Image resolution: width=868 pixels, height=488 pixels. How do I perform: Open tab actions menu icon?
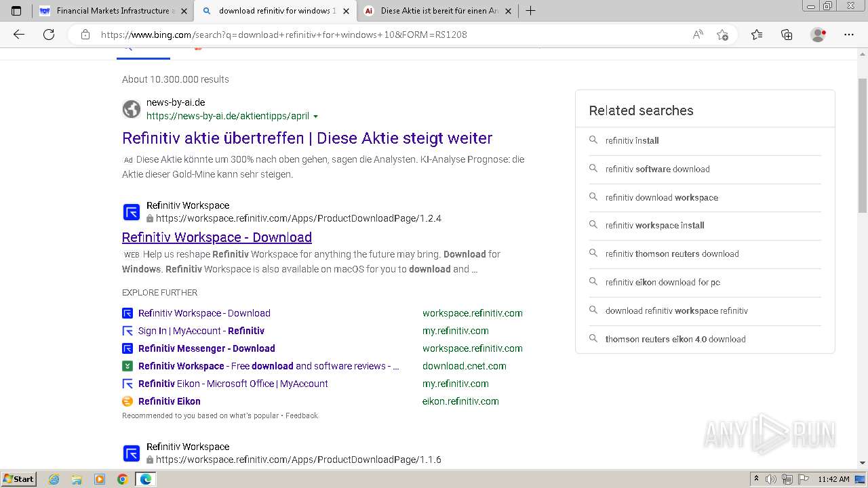click(16, 11)
